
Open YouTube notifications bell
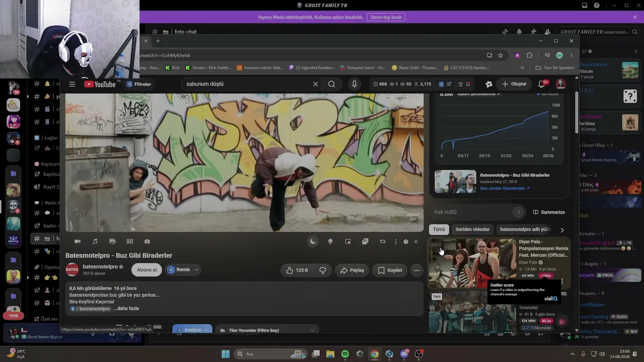(541, 84)
